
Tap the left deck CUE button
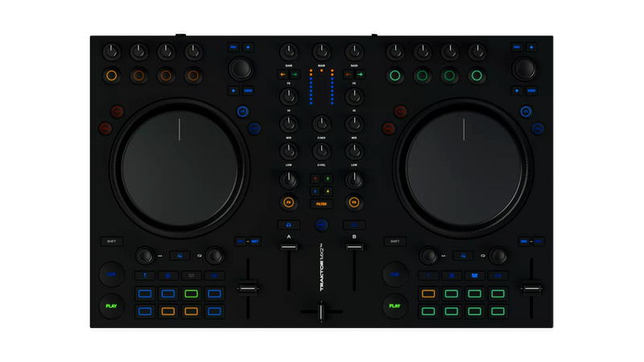[x=112, y=274]
